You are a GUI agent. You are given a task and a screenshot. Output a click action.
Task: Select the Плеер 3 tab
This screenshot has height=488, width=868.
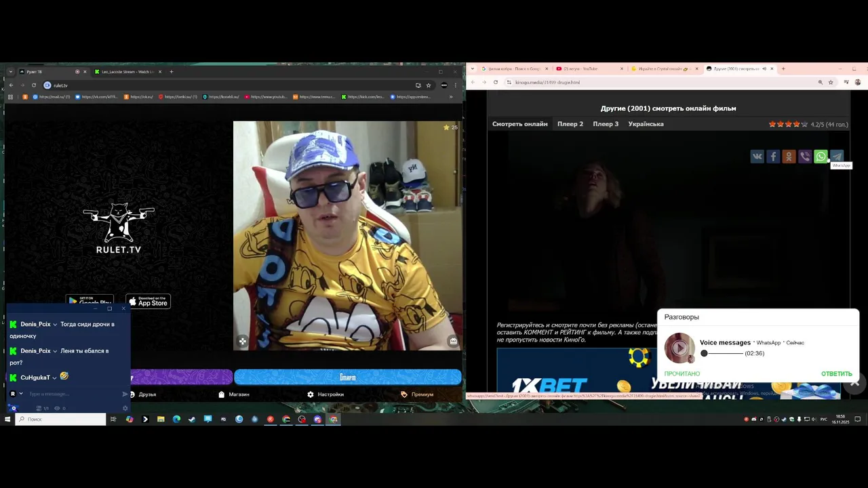(x=606, y=124)
